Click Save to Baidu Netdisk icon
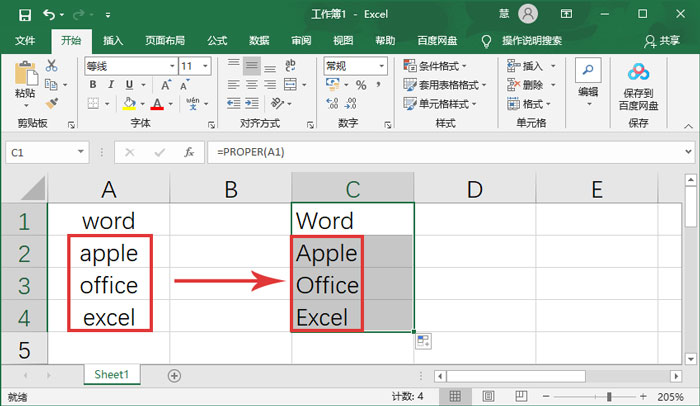700x406 pixels. (638, 86)
